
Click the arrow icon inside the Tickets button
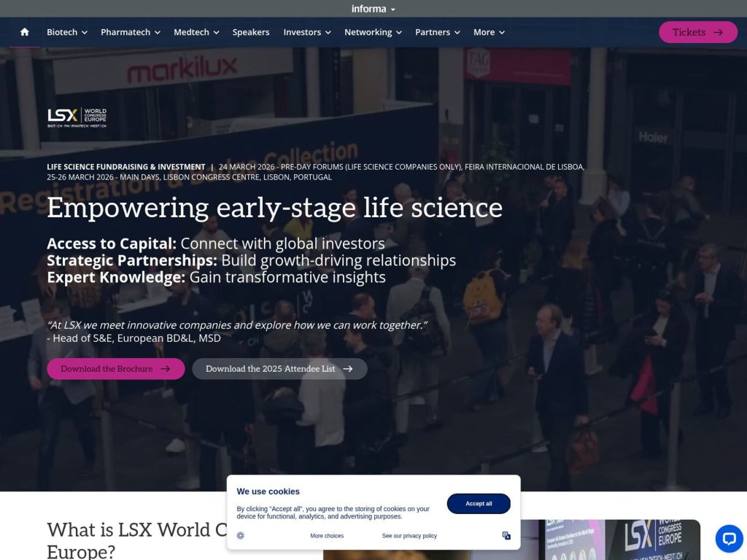(x=719, y=32)
